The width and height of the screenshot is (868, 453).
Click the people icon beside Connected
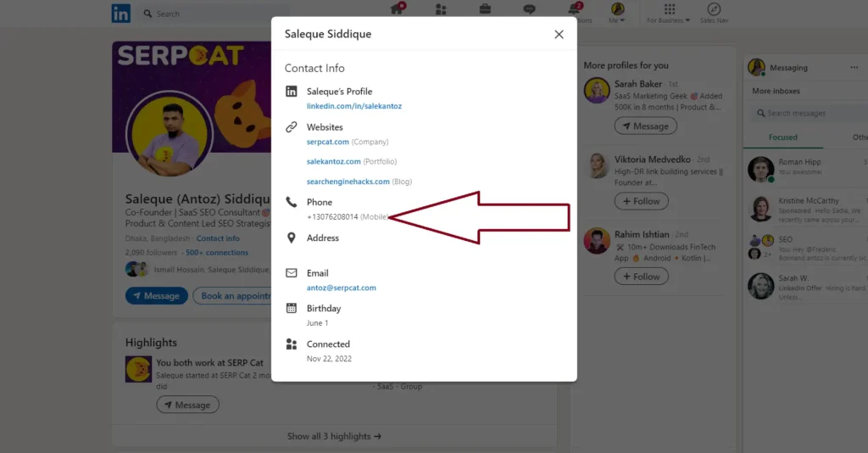point(292,344)
